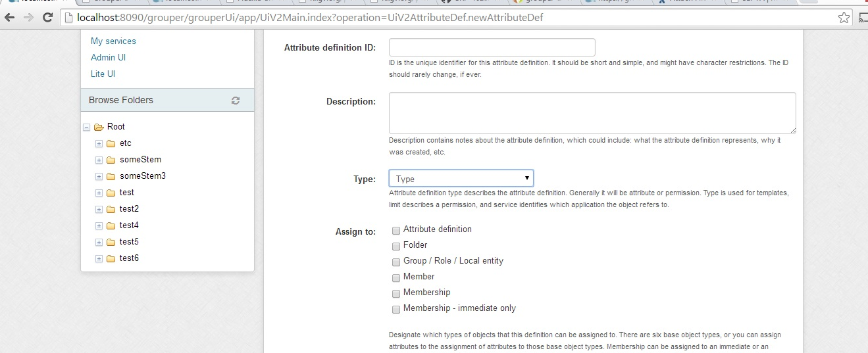Click the someStem folder icon
868x353 pixels.
(111, 160)
